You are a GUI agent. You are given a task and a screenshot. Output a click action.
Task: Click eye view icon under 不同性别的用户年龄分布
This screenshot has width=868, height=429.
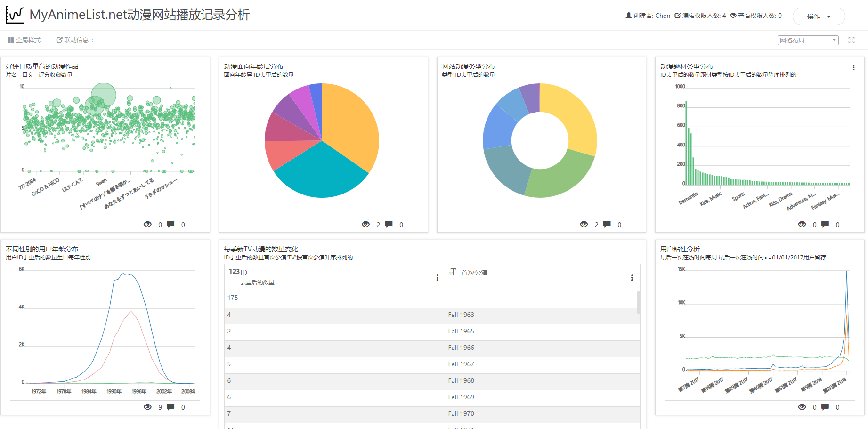click(147, 407)
